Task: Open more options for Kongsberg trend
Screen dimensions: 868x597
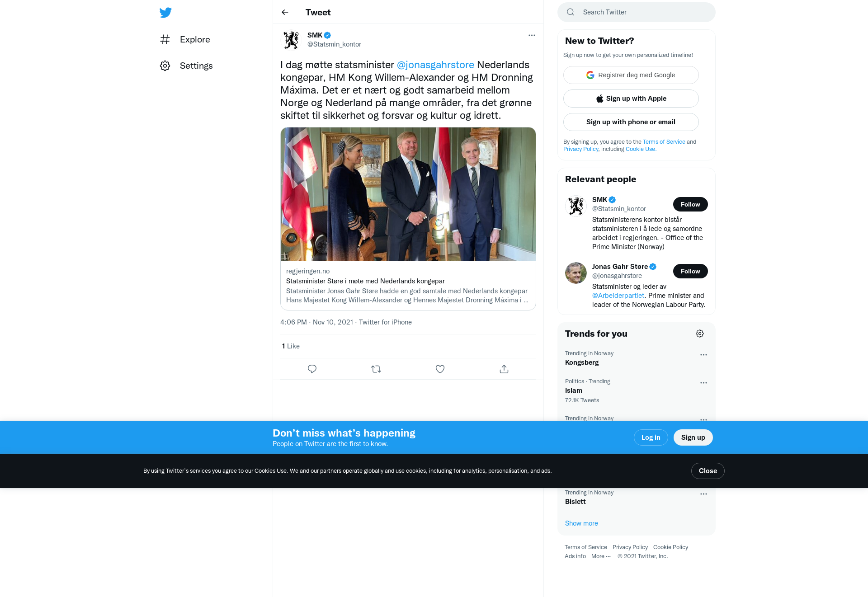Action: pos(703,355)
